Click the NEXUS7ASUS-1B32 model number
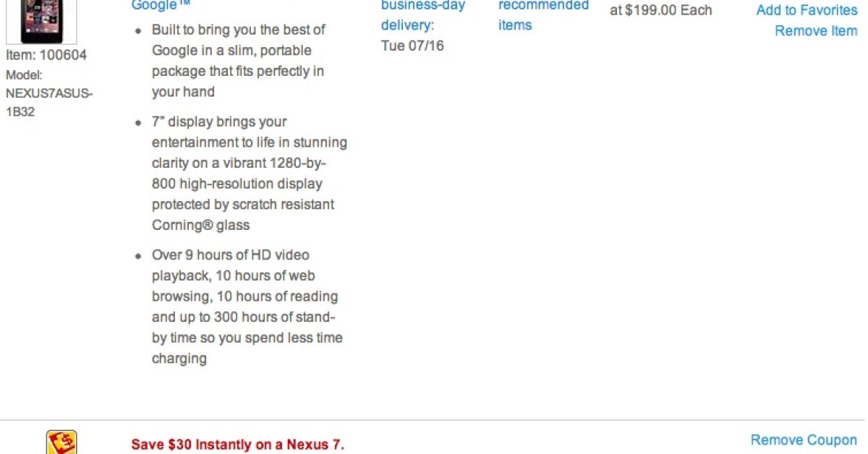The image size is (868, 454). (49, 103)
